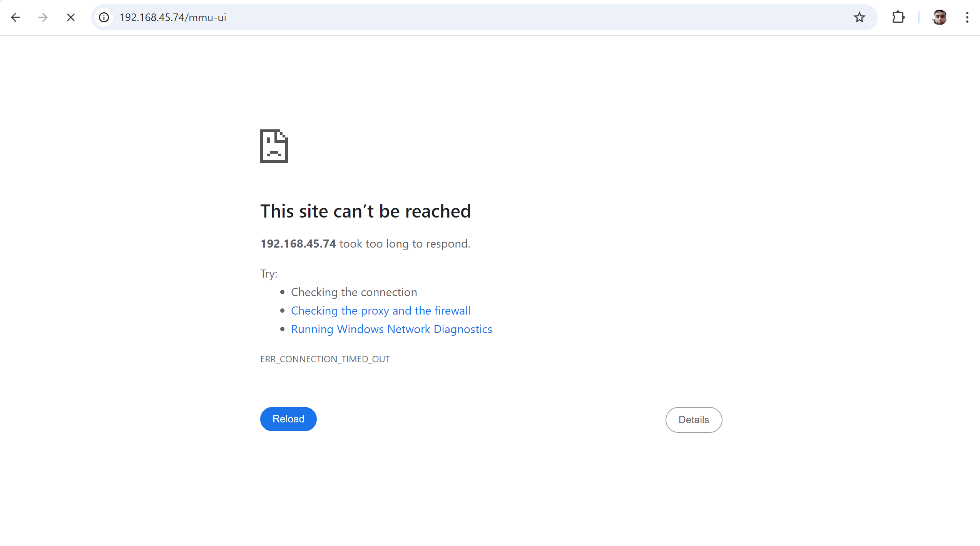Screen dimensions: 980x546
Task: Click 'took too long to respond' message
Action: [405, 243]
